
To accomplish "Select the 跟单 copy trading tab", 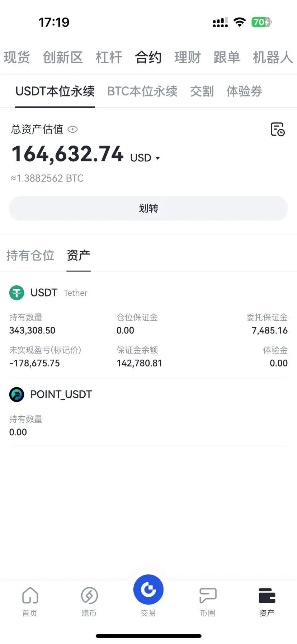I will [x=227, y=57].
